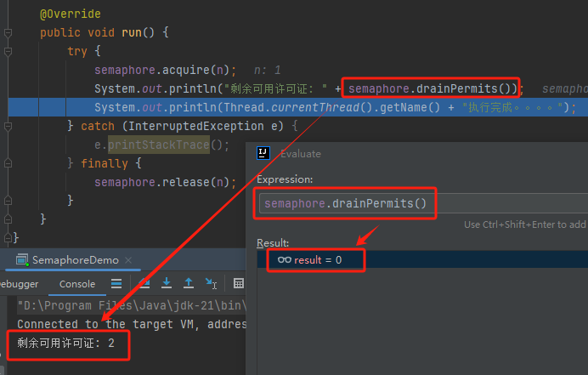Click the 'try' keyword
Viewport: 588px width, 375px height.
77,51
